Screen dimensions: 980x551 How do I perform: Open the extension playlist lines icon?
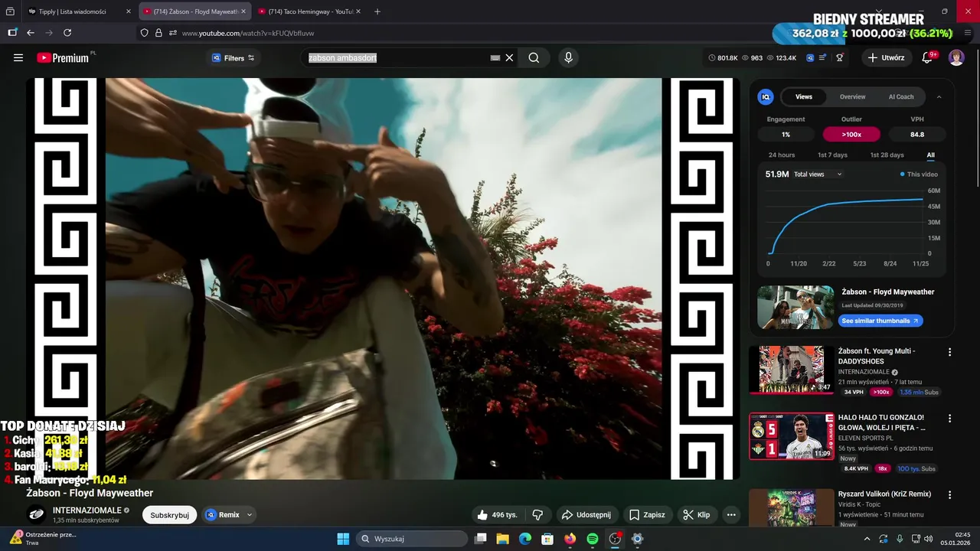coord(822,57)
